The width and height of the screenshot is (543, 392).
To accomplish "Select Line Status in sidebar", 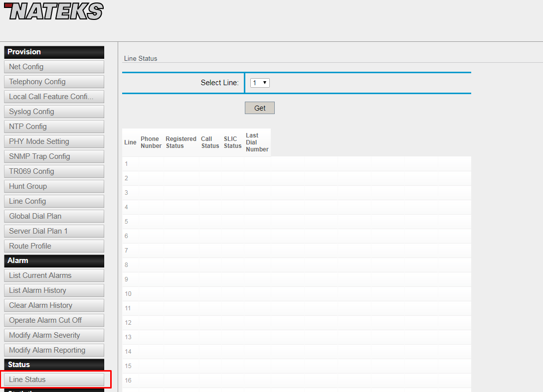I will 54,380.
